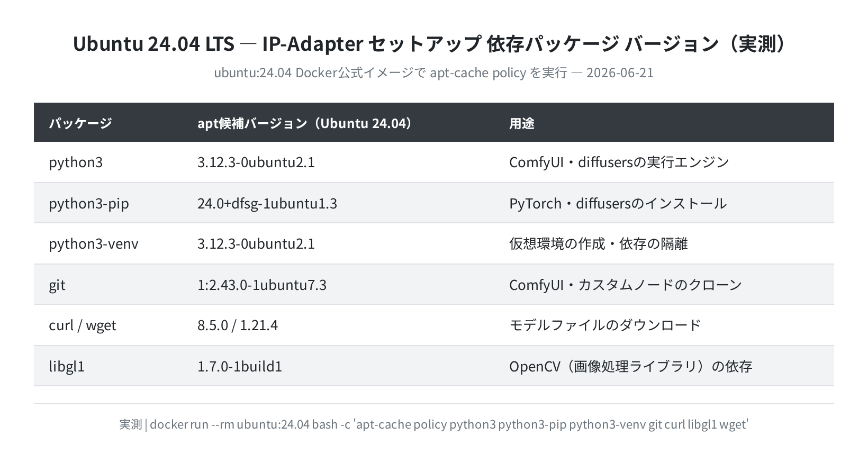Click the ComfyUI・diffusersの実行エンジン description

619,162
